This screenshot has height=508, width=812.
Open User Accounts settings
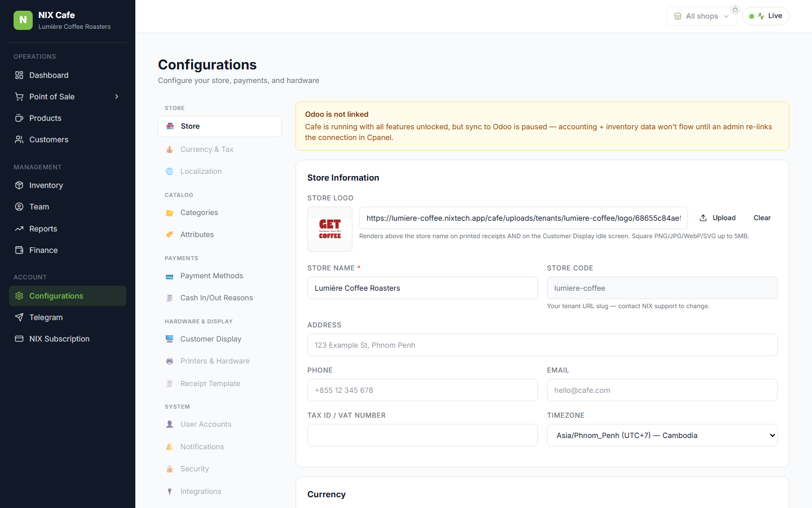coord(220,424)
